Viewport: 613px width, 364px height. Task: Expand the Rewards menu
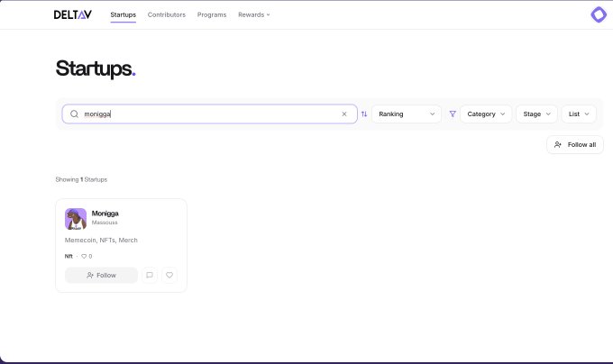coord(253,14)
